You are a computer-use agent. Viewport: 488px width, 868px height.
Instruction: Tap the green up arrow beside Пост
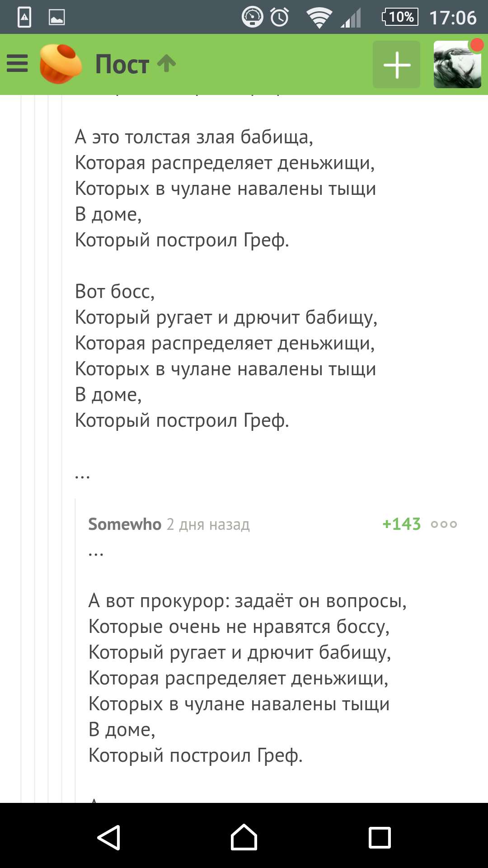166,63
